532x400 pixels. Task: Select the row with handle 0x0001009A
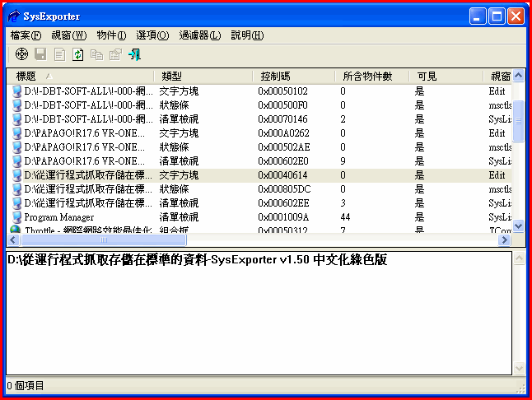[x=282, y=217]
